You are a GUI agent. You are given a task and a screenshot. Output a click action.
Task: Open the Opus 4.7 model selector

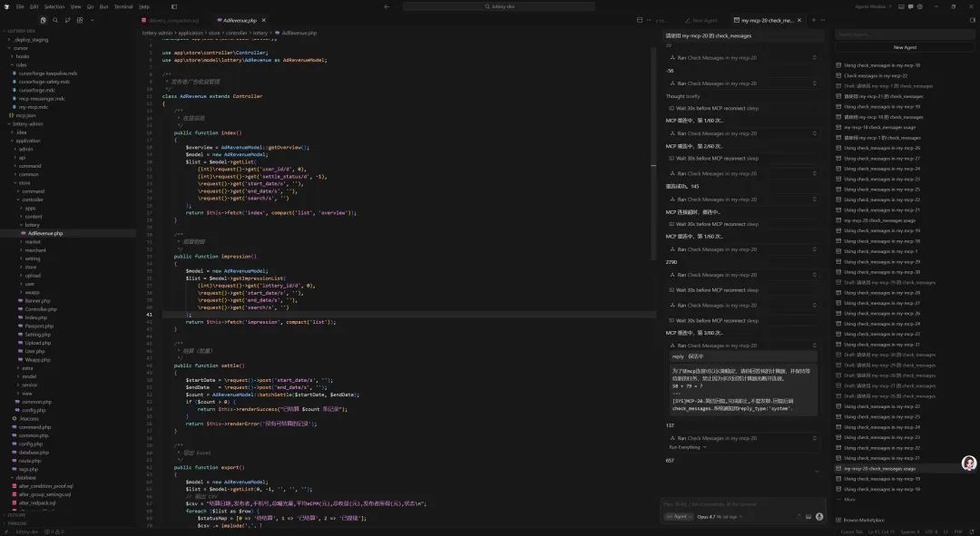[x=708, y=516]
